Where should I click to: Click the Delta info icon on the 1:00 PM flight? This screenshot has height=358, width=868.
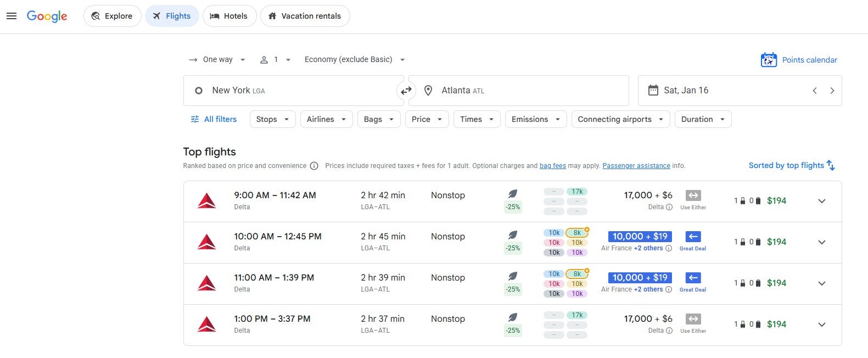coord(669,331)
